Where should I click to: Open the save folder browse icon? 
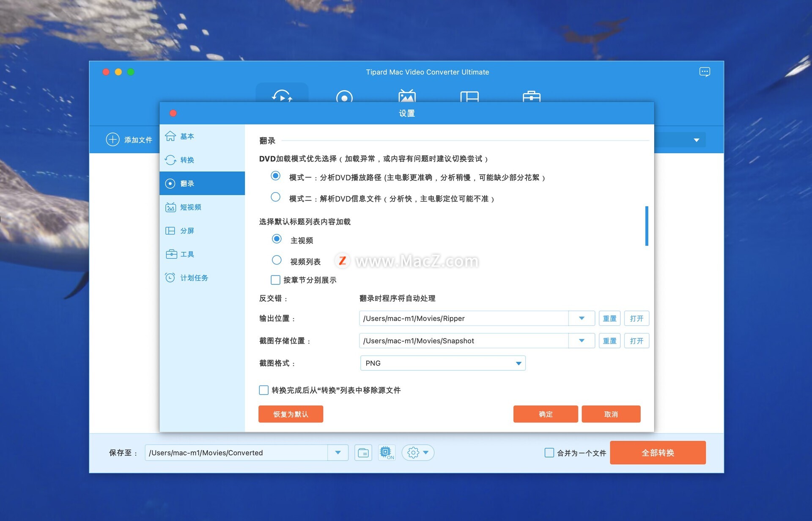(363, 453)
